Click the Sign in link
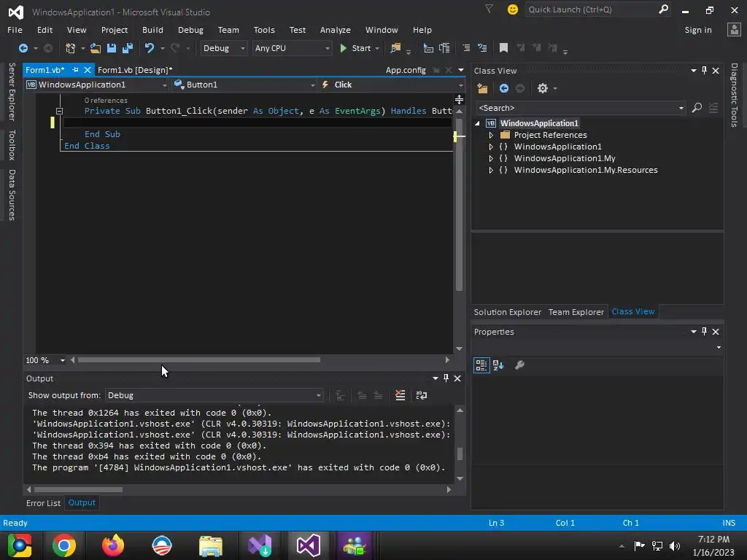The width and height of the screenshot is (747, 560). click(x=698, y=30)
